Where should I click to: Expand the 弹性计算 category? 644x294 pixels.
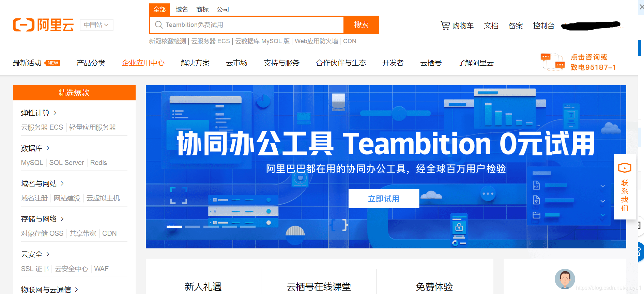point(39,113)
